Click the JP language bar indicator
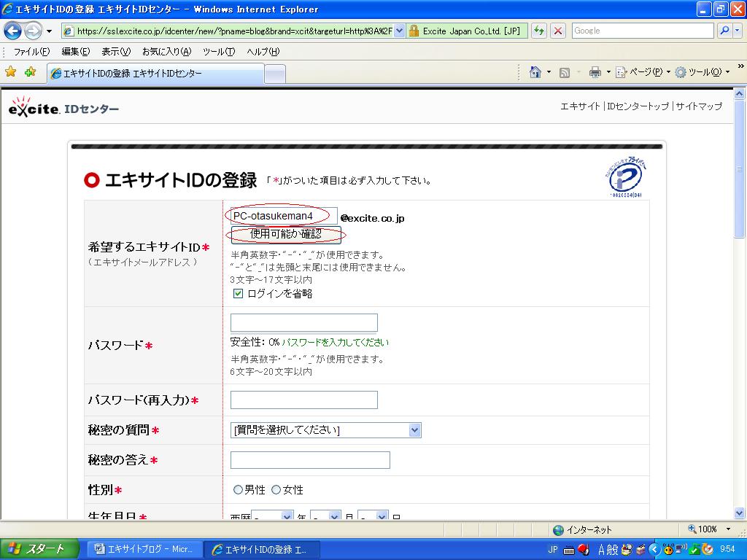747x560 pixels. (553, 550)
